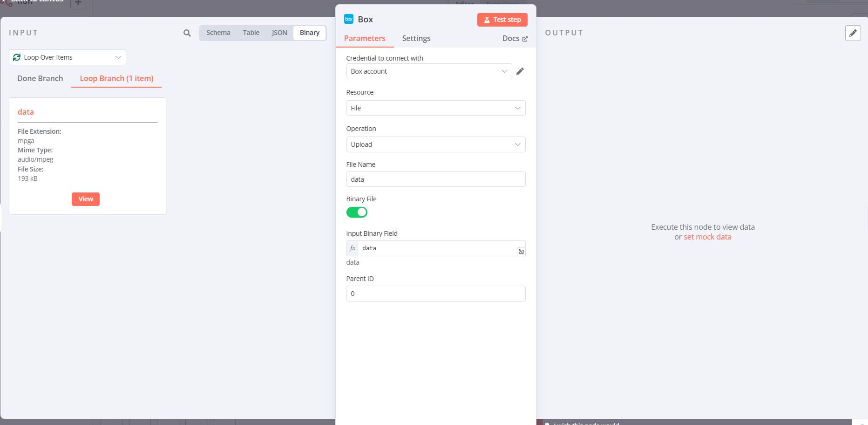Toggle the Binary File switch
This screenshot has width=868, height=425.
click(357, 212)
